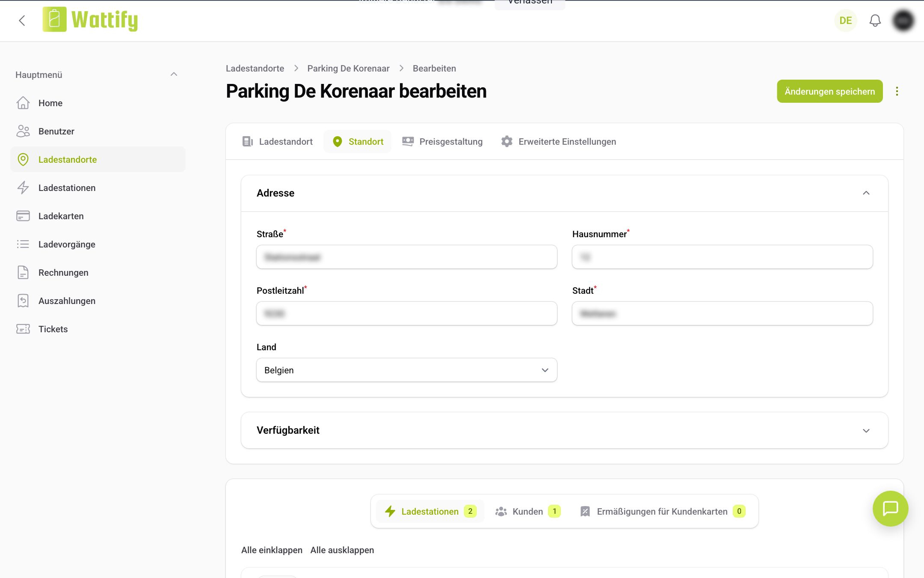The image size is (924, 578).
Task: Open Ladekarten in sidebar
Action: point(98,216)
